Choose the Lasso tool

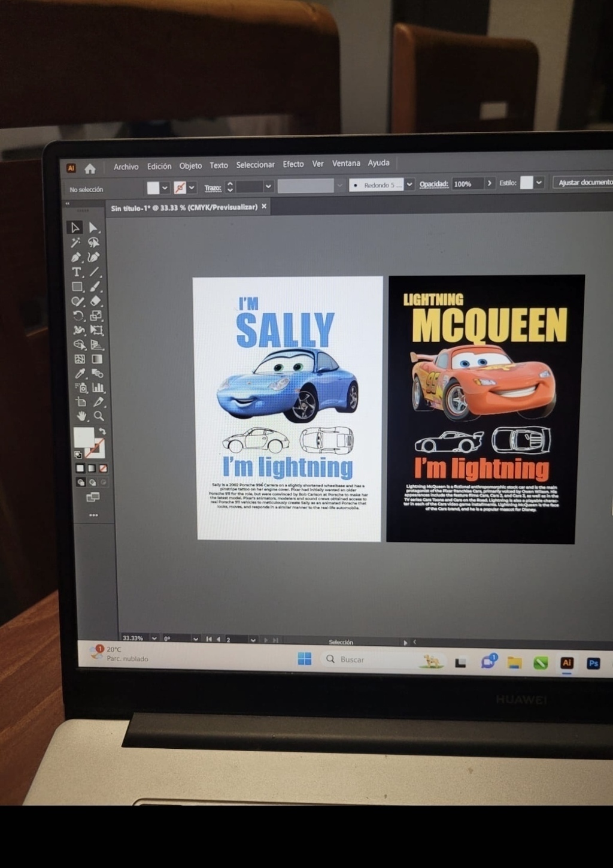click(94, 243)
